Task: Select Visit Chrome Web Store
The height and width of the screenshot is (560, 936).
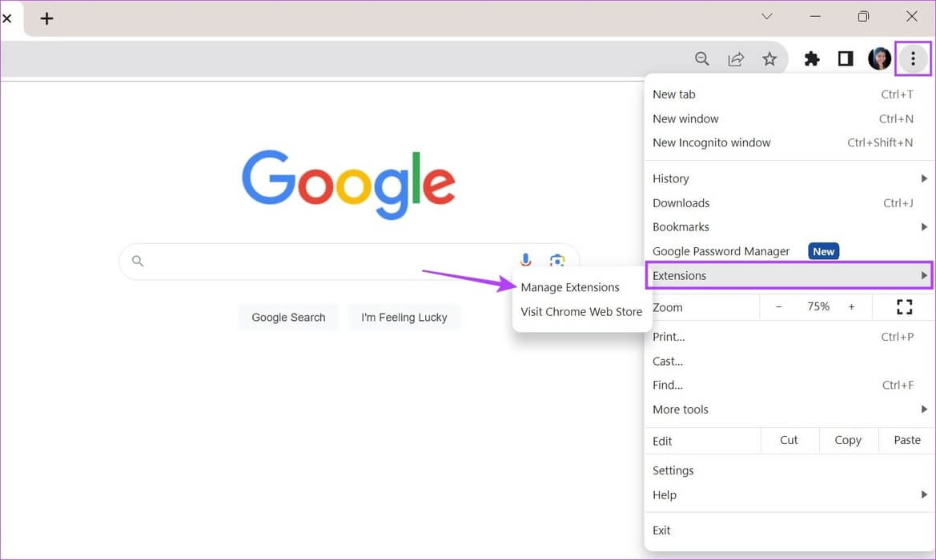Action: click(x=580, y=312)
